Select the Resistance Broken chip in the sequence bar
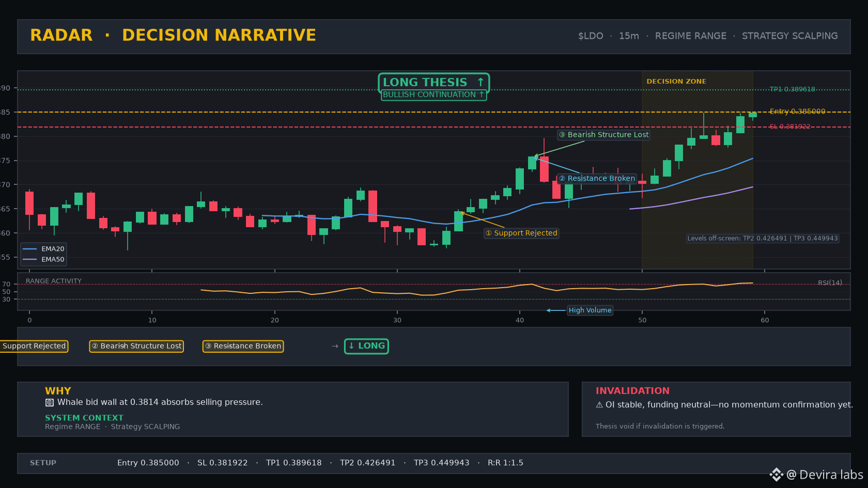Screen dimensions: 868x488 (243, 346)
